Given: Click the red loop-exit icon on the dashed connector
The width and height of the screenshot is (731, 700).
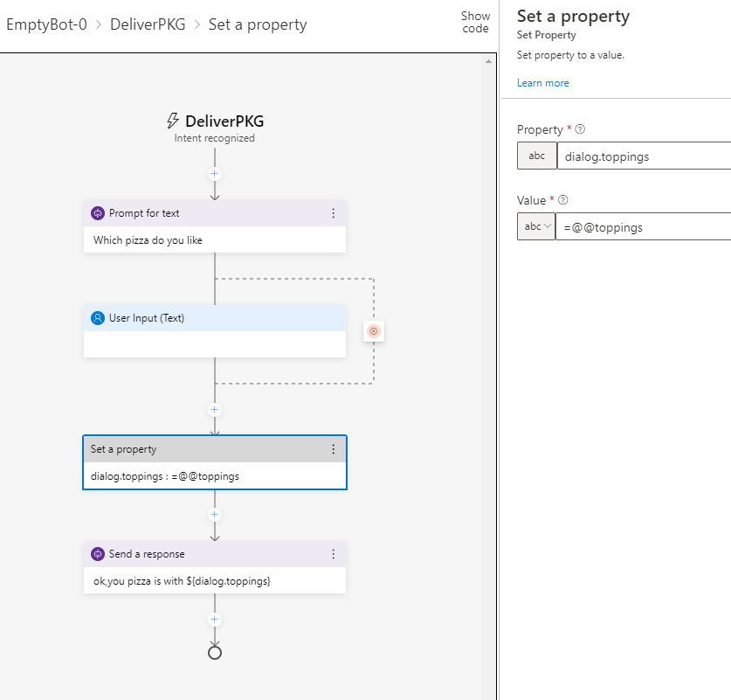Looking at the screenshot, I should [x=374, y=331].
